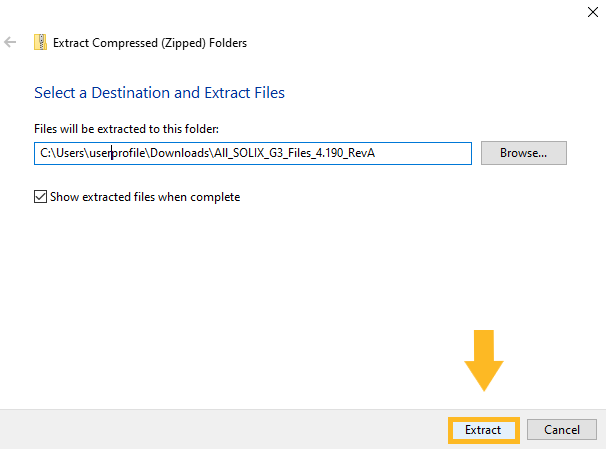The image size is (606, 449).
Task: Click the empty space after the path text
Action: 430,153
